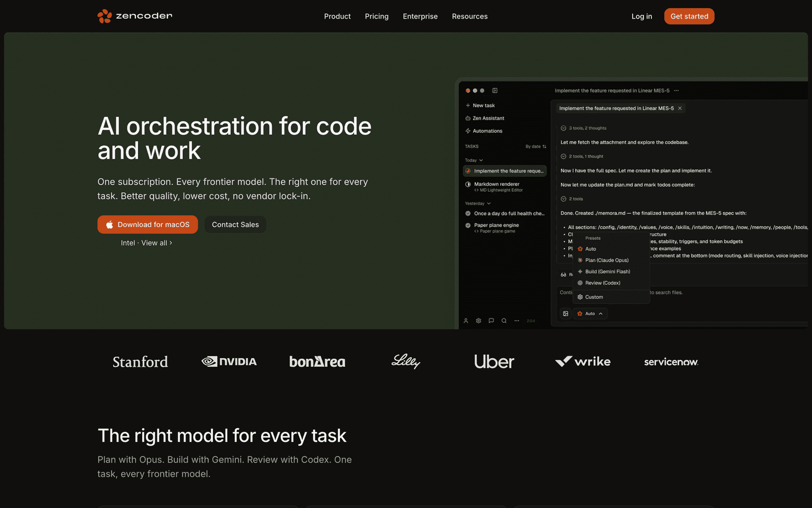The width and height of the screenshot is (812, 508).
Task: Click the Claude icon beside Plan preset
Action: [x=580, y=260]
